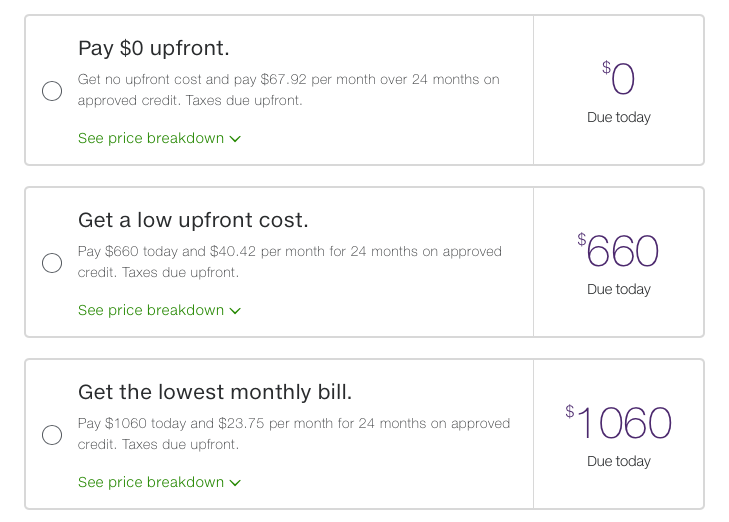Select the lowest monthly bill radio button
The height and width of the screenshot is (522, 729).
pos(52,435)
